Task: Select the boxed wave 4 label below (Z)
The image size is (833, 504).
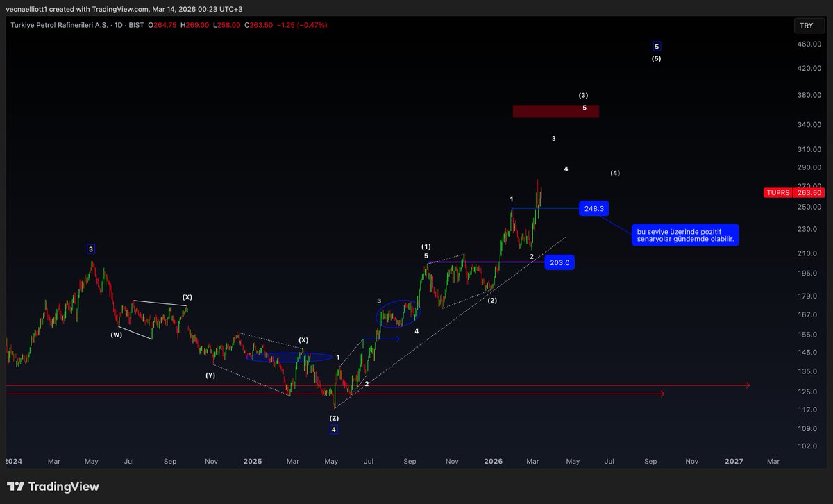Action: click(x=334, y=430)
